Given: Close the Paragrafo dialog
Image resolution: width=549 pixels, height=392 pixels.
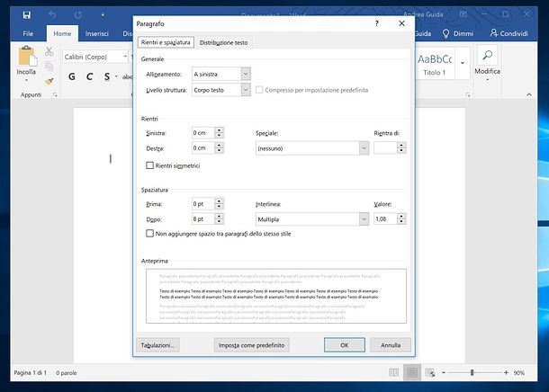Looking at the screenshot, I should tap(401, 23).
